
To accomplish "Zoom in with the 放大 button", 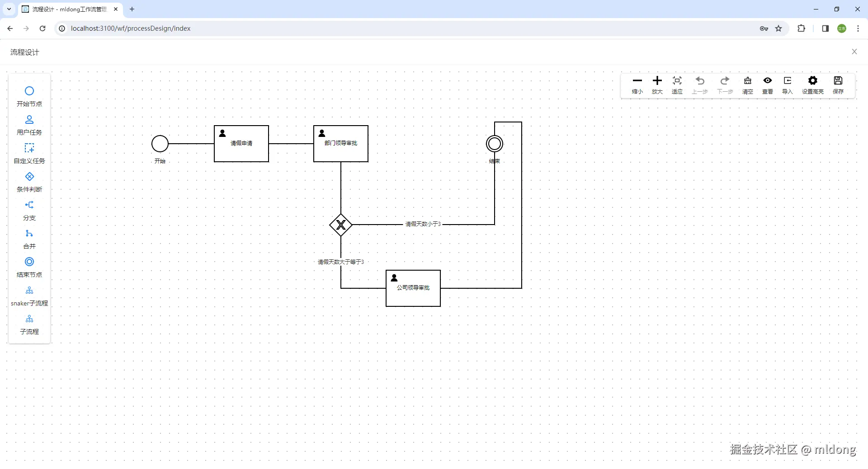I will tap(657, 84).
